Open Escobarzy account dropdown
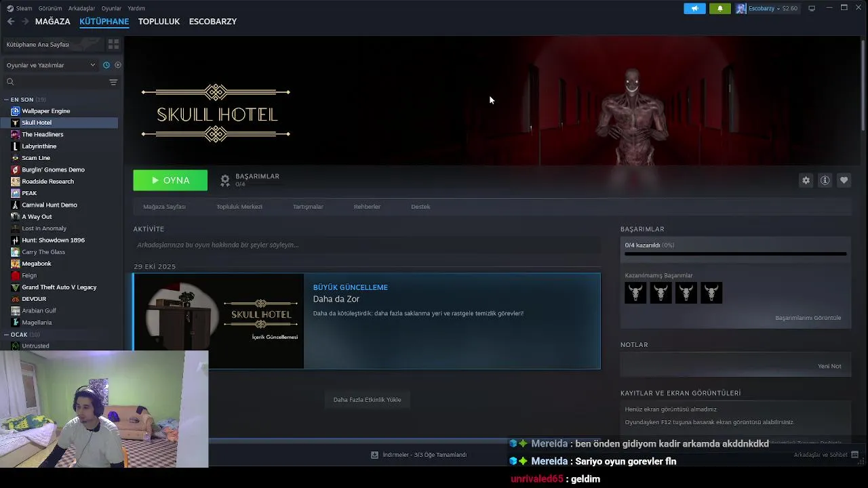868x488 pixels. (x=766, y=8)
